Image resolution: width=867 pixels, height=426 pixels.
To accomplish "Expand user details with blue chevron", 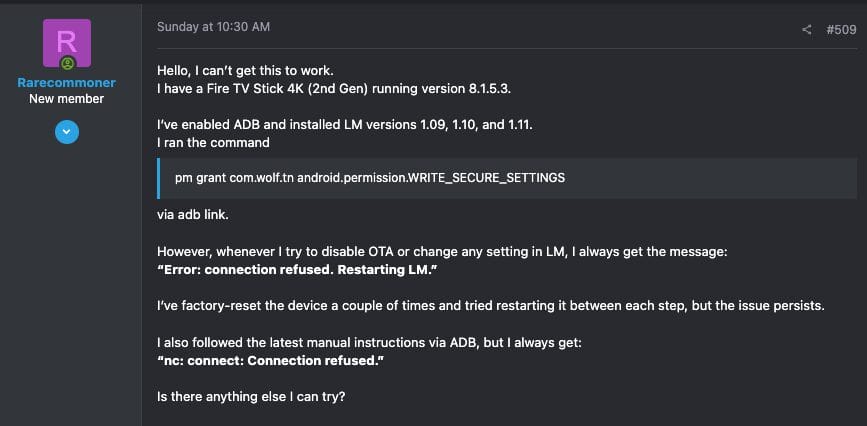I will tap(67, 131).
